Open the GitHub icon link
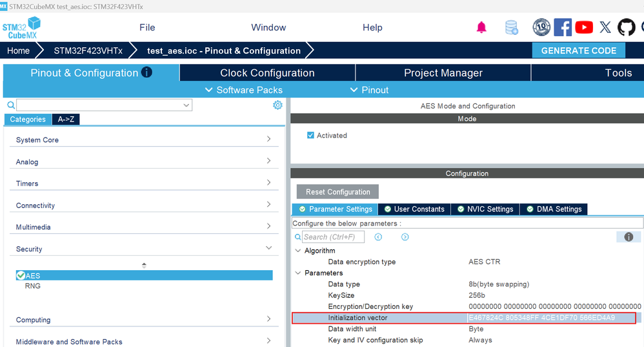 (627, 28)
